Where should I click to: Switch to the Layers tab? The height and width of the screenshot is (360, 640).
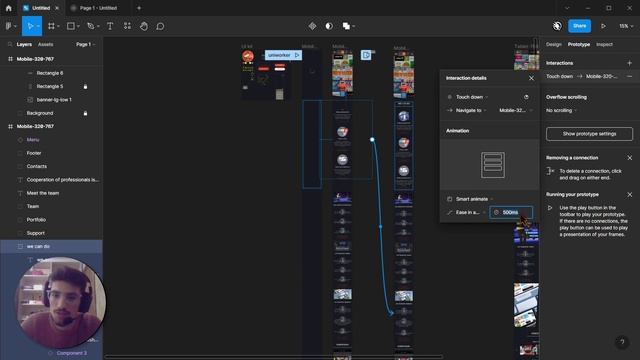pyautogui.click(x=24, y=44)
